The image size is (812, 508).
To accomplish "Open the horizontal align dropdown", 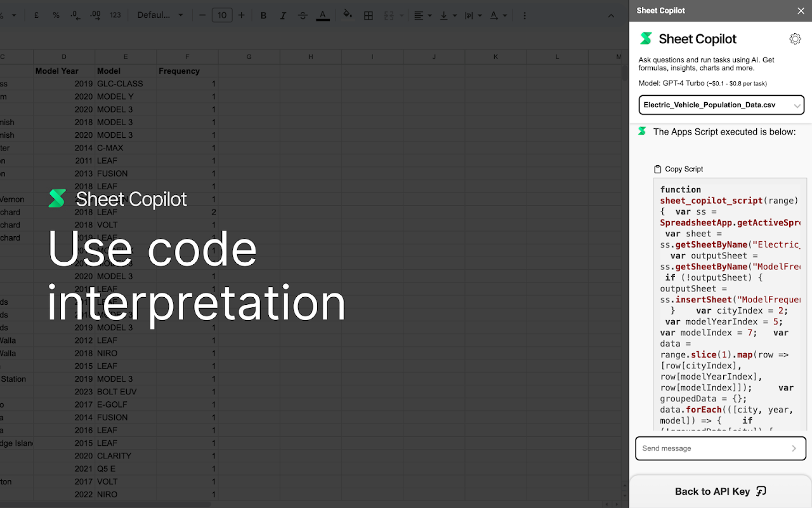I will (x=422, y=15).
